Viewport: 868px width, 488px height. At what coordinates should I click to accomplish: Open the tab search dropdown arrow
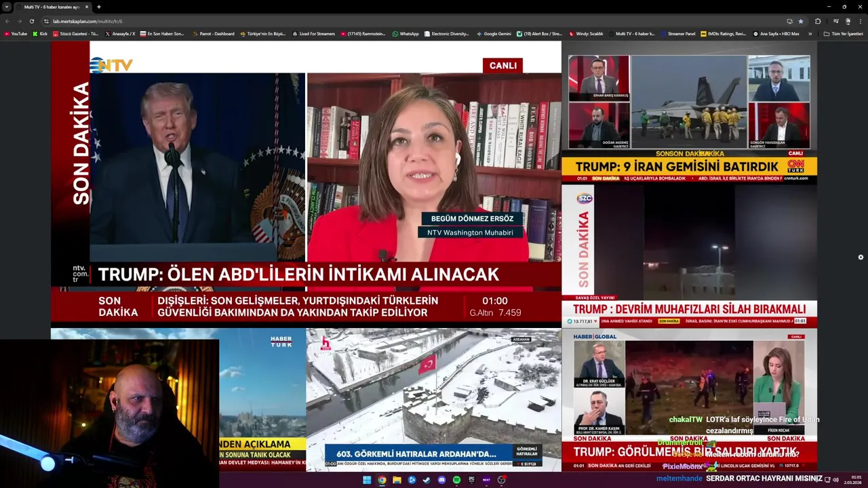[7, 7]
